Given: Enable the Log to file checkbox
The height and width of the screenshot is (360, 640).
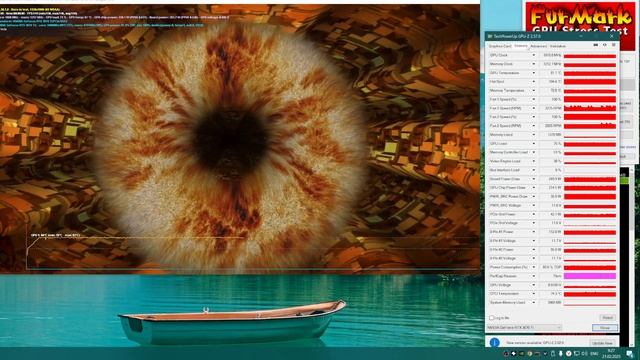Looking at the screenshot, I should click(x=491, y=318).
